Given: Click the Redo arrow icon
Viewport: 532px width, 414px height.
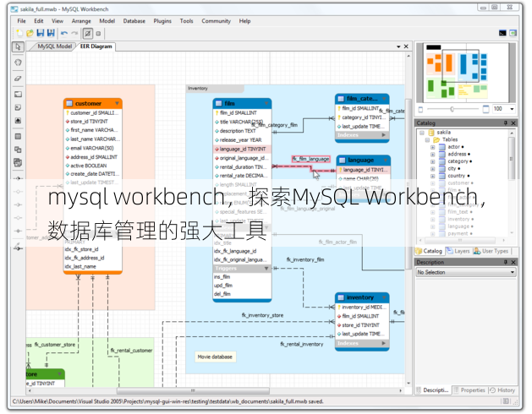Looking at the screenshot, I should pos(74,33).
